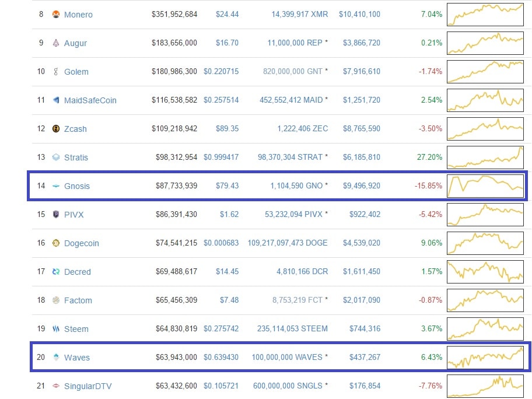Click the Decred coin logo icon
The width and height of the screenshot is (532, 399).
point(56,271)
